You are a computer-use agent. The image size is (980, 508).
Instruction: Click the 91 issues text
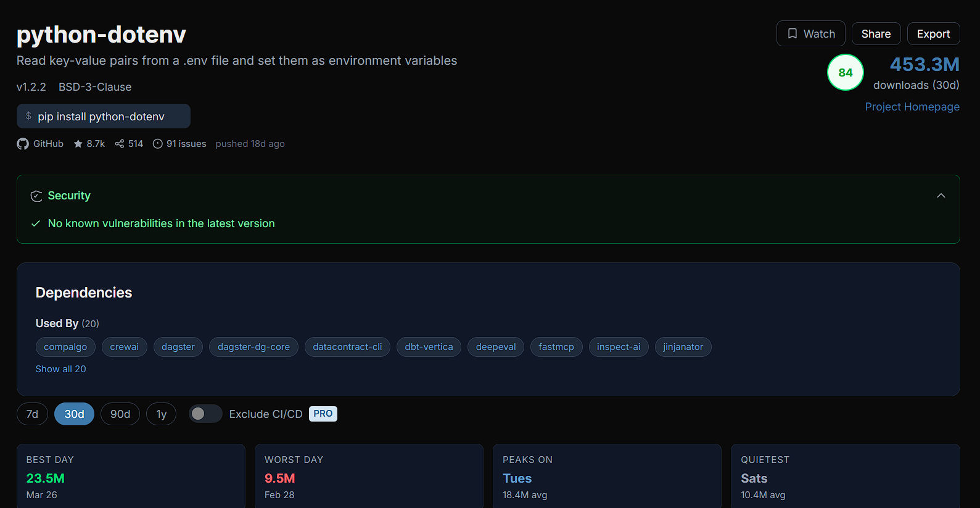186,144
